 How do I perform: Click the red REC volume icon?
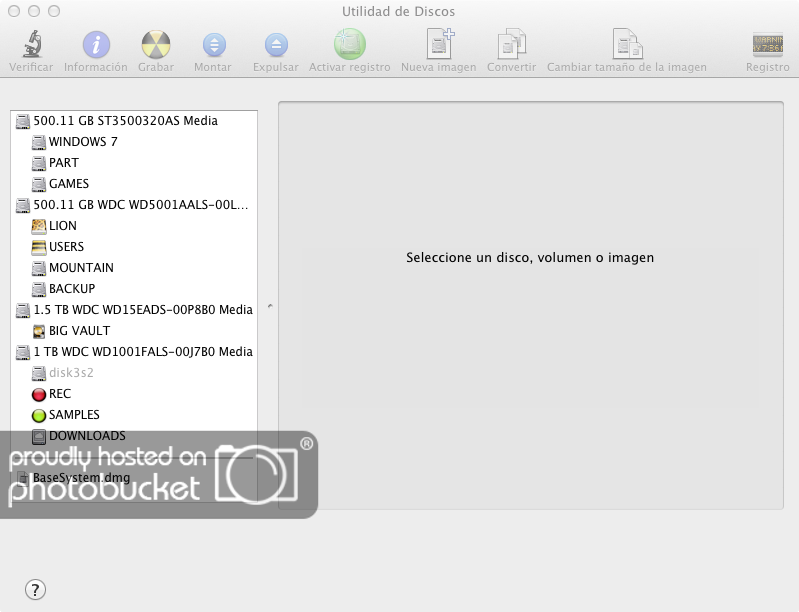pos(39,394)
